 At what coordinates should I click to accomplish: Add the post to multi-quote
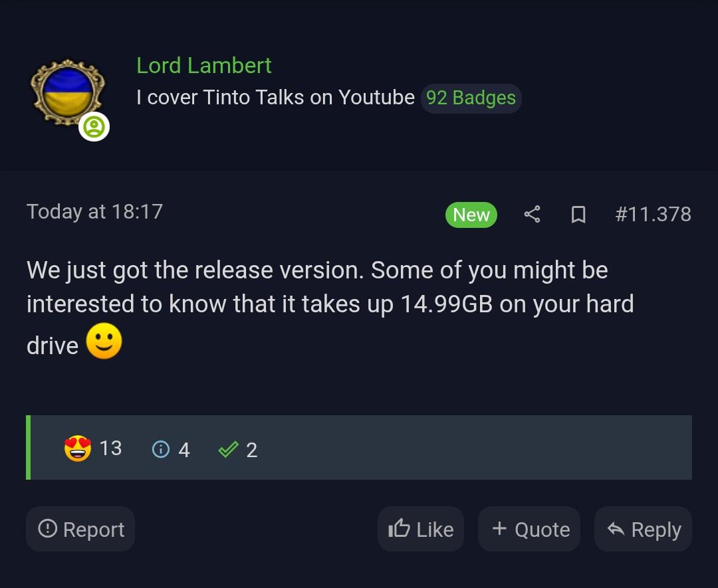coord(529,529)
